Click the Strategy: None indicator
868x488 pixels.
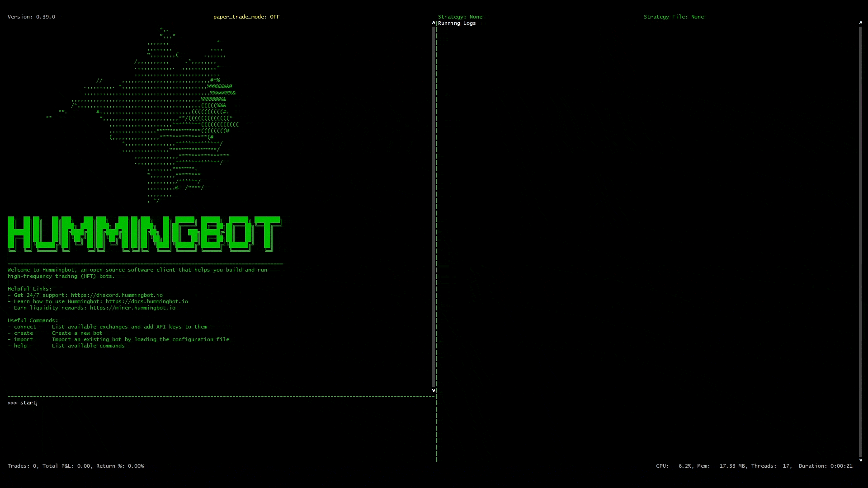[461, 17]
